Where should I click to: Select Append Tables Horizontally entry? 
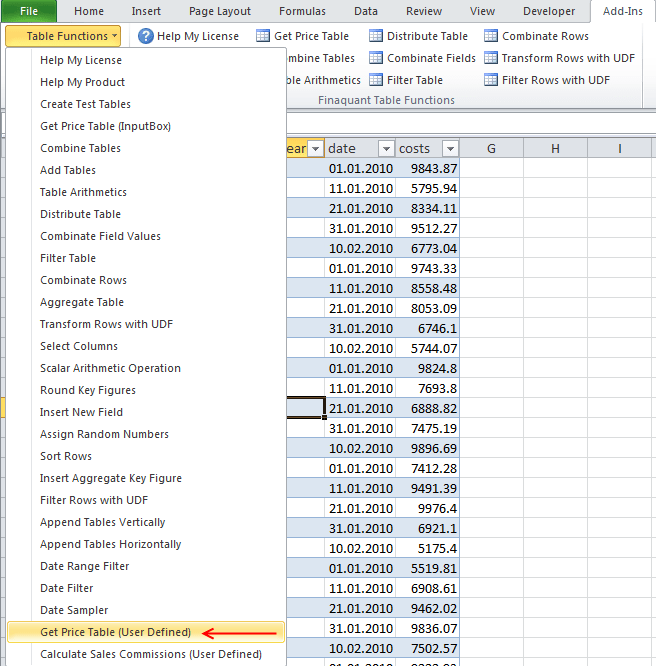[x=146, y=544]
